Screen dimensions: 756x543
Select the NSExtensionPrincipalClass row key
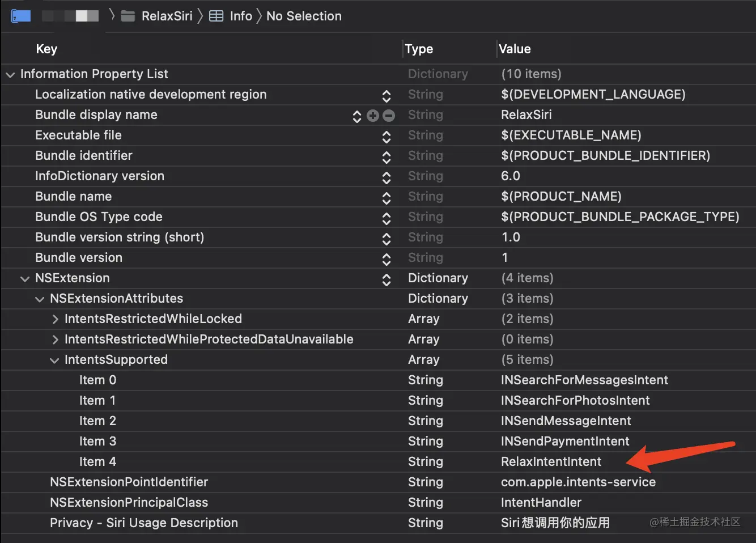(x=129, y=502)
